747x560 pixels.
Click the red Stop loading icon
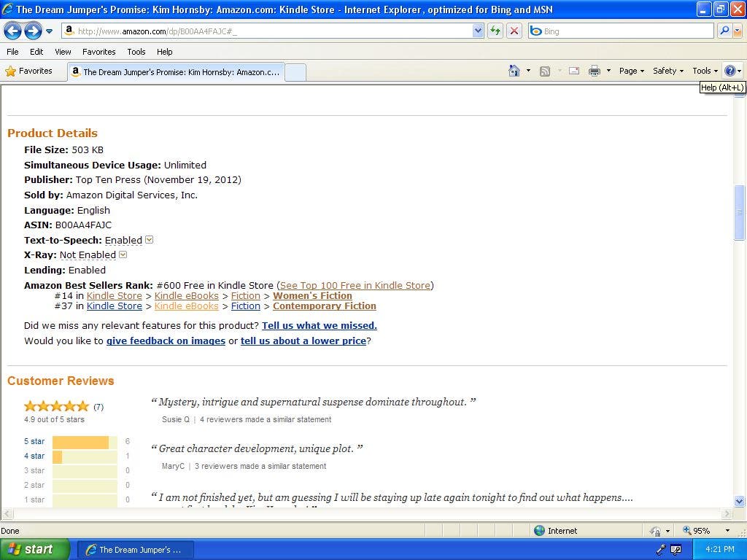tap(514, 31)
